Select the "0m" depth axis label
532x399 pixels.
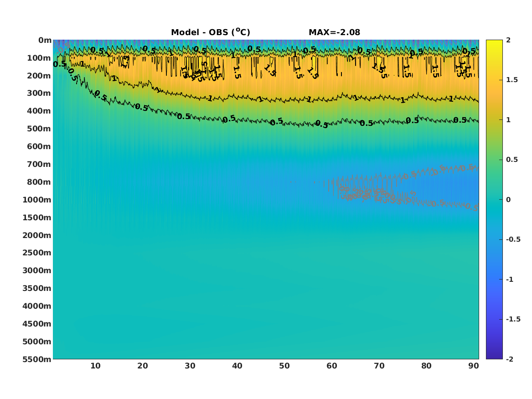pyautogui.click(x=45, y=41)
